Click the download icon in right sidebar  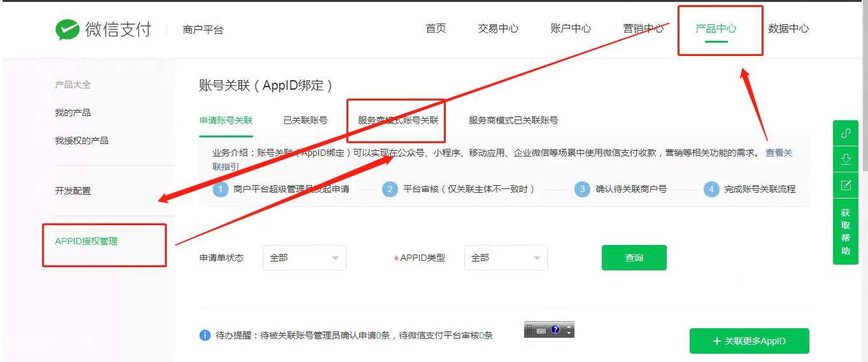coord(846,159)
